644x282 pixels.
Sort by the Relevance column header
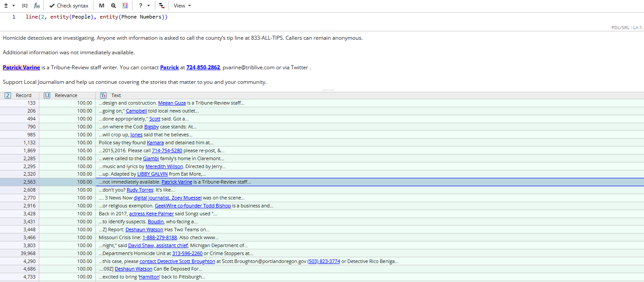tap(66, 95)
